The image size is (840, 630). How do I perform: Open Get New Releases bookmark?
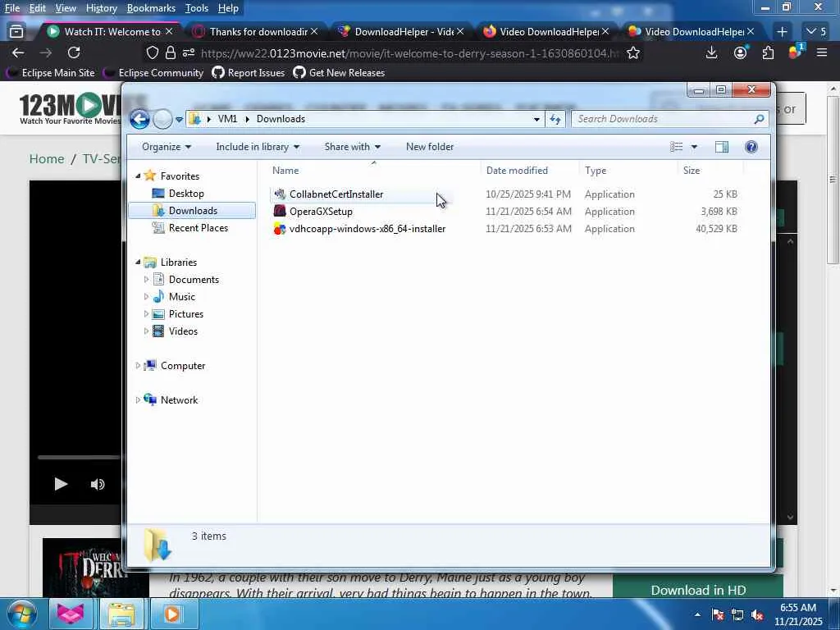point(339,73)
